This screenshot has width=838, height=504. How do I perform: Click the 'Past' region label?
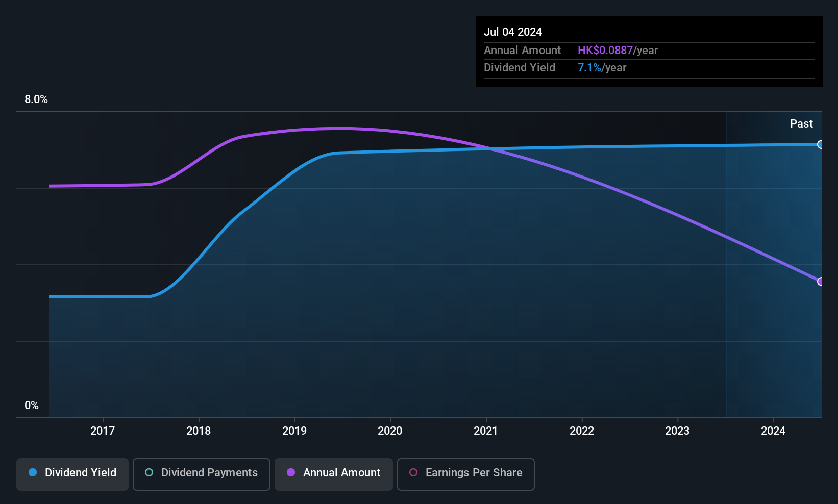tap(801, 124)
